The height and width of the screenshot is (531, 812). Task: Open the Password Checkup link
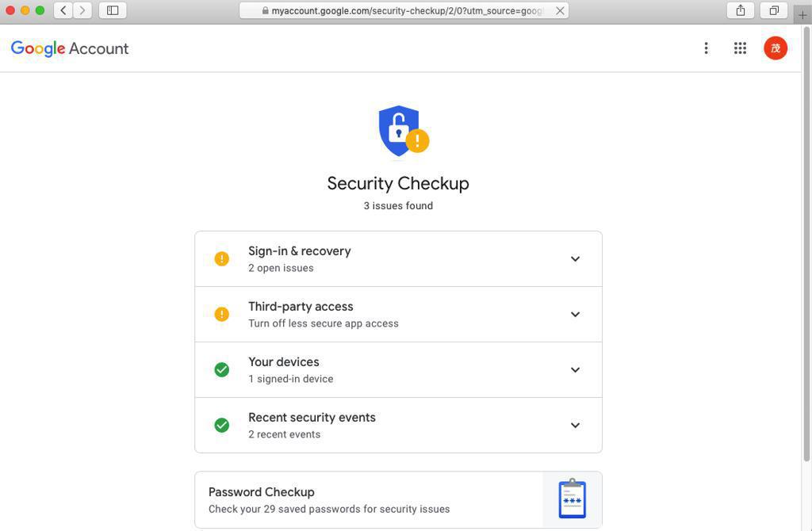pos(262,492)
